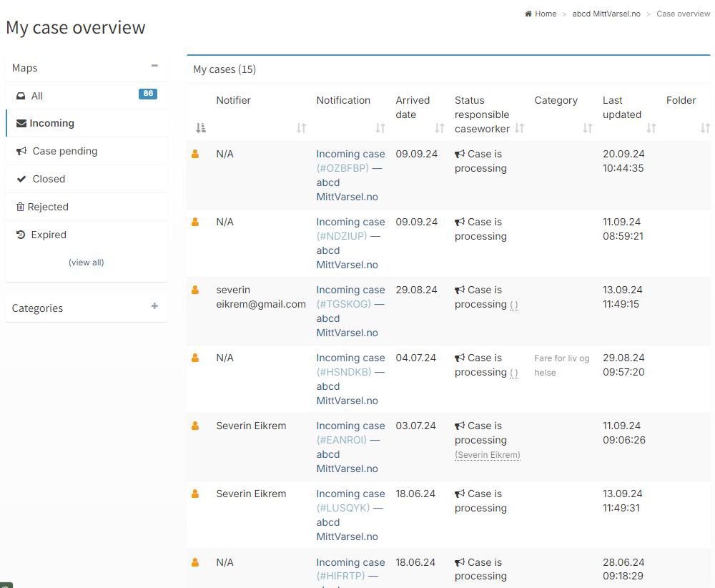The width and height of the screenshot is (715, 588).
Task: Click notifier 'severin eikrem@gmail.com'
Action: [x=261, y=297]
